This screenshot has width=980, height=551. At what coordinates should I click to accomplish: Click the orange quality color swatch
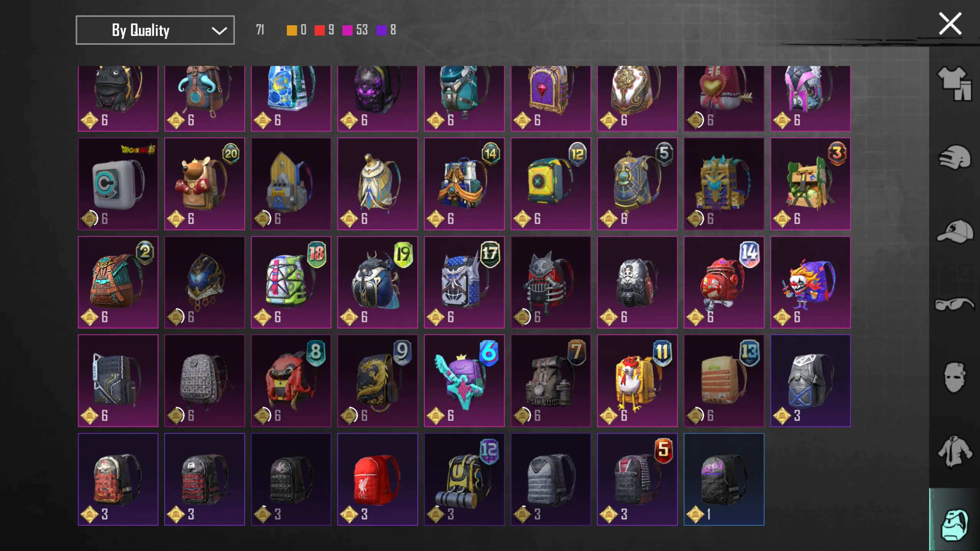pyautogui.click(x=291, y=30)
